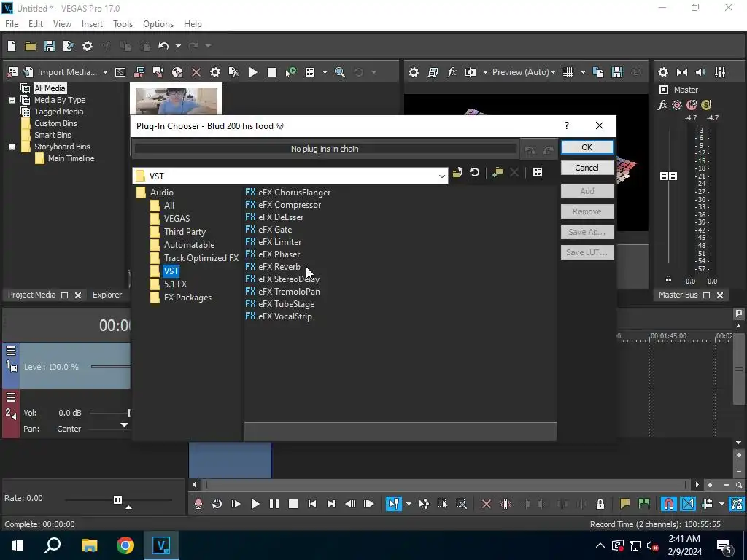Select All Media in media tree
Screen dimensions: 747x560
tap(50, 88)
